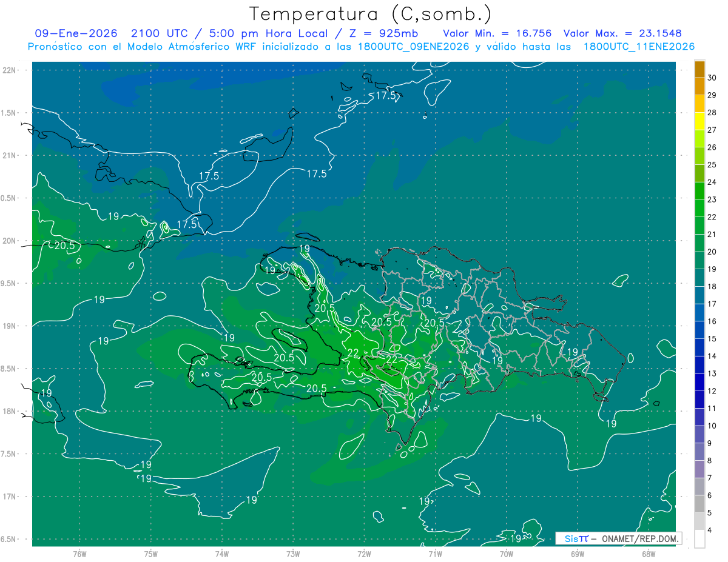This screenshot has width=728, height=562.
Task: Click the colorbar scale label 13
Action: click(x=712, y=373)
